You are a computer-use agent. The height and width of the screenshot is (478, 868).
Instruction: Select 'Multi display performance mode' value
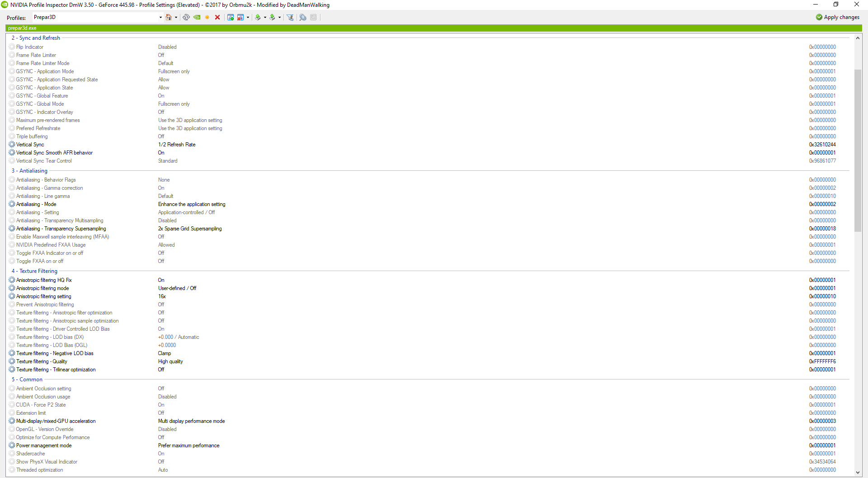pyautogui.click(x=191, y=421)
